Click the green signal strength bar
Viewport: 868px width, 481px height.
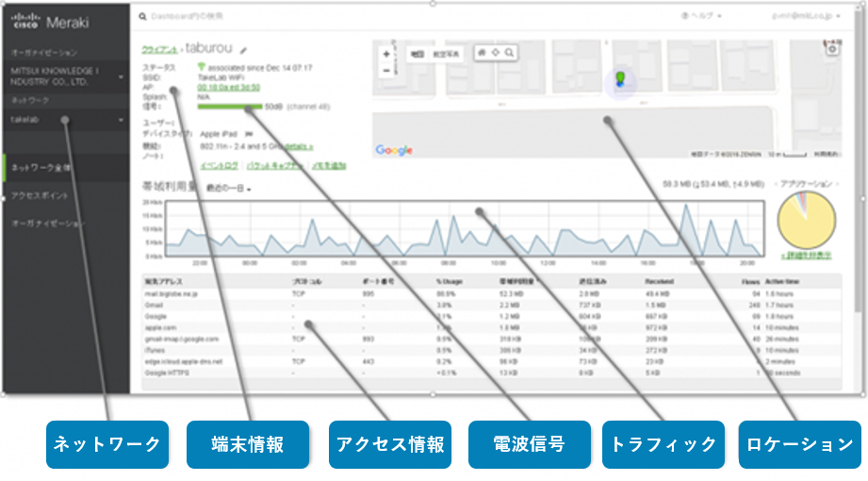230,107
